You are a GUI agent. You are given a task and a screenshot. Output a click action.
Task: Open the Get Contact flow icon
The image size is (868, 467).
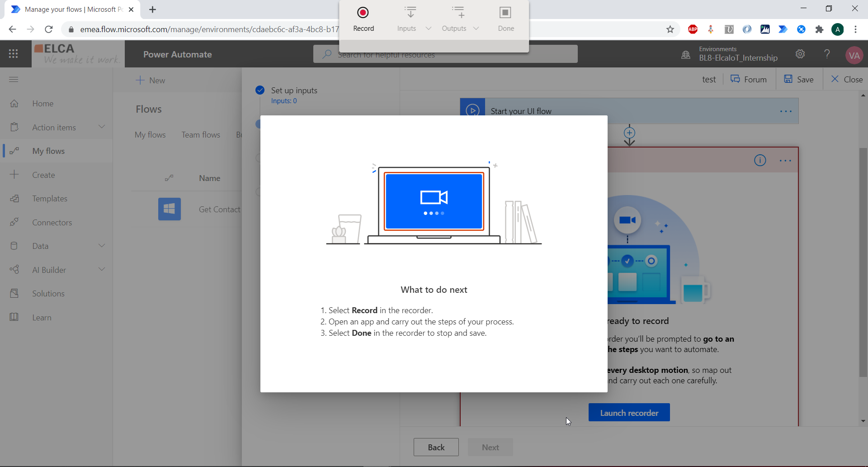tap(170, 209)
